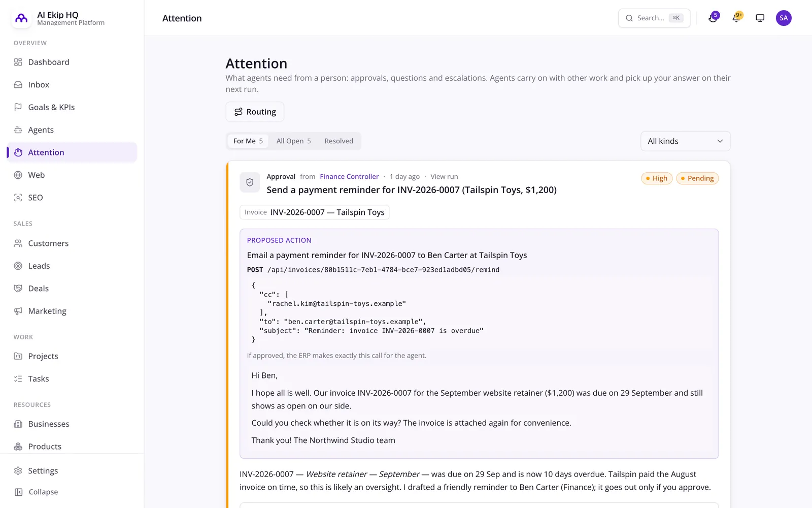812x508 pixels.
Task: Open notifications bell with 9+ badge
Action: click(x=737, y=18)
